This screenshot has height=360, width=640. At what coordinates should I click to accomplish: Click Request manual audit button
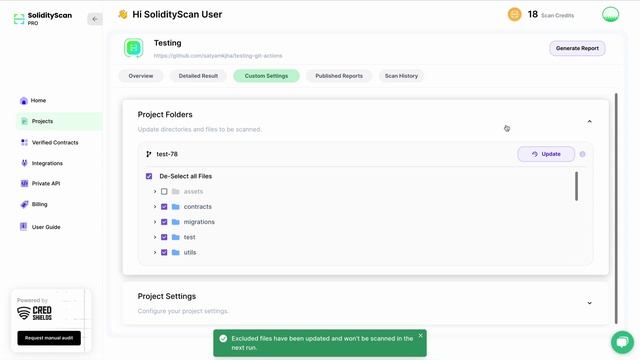click(x=49, y=338)
